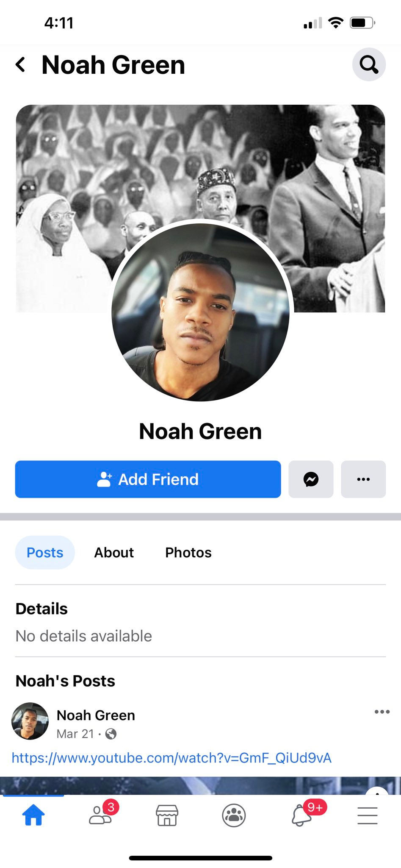
Task: Tap the back arrow beside Noah Green
Action: [x=20, y=65]
